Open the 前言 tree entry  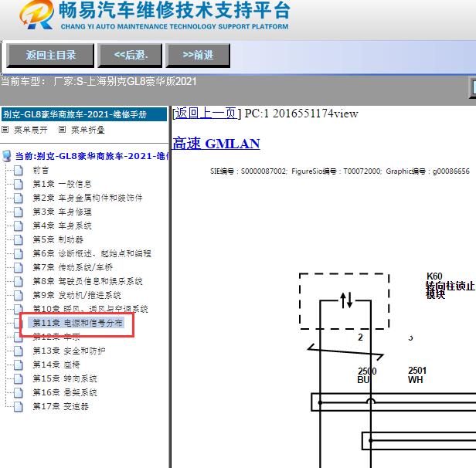[x=41, y=170]
